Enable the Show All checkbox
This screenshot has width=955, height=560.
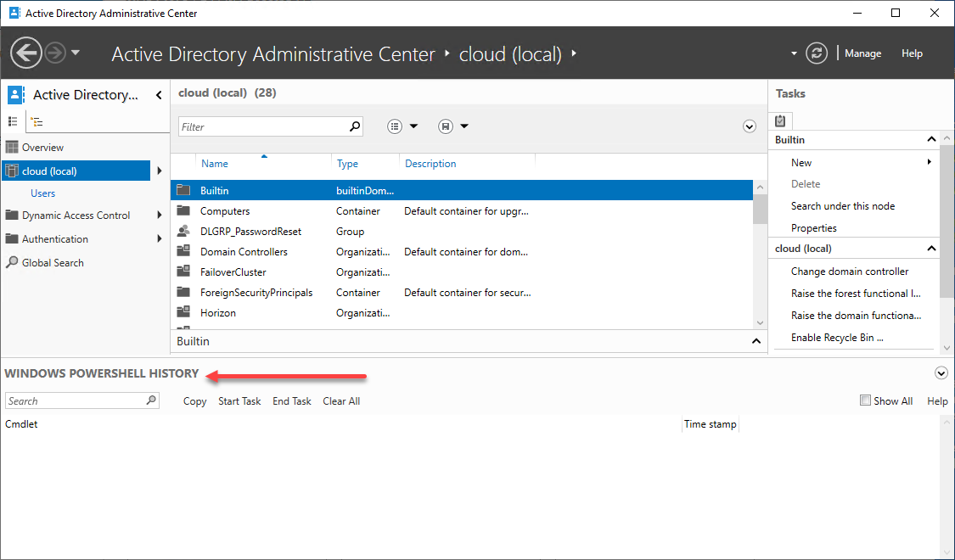click(865, 400)
